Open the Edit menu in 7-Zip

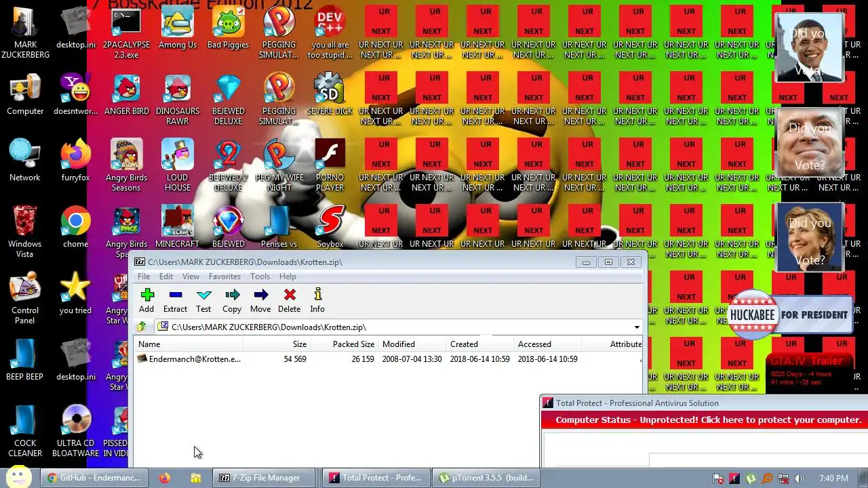pos(166,277)
